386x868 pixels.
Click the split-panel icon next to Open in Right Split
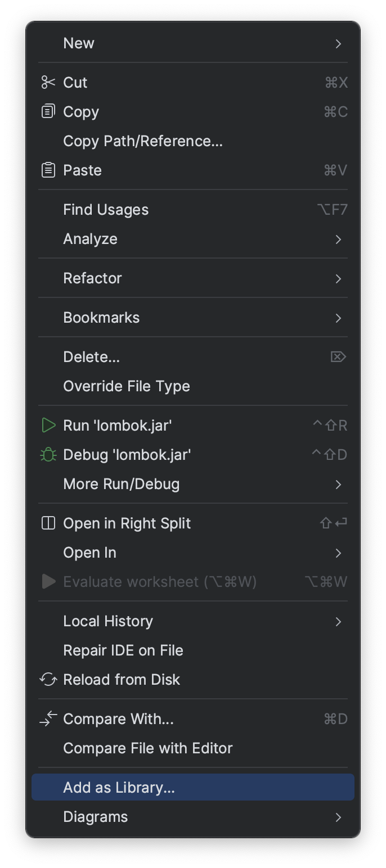click(48, 523)
